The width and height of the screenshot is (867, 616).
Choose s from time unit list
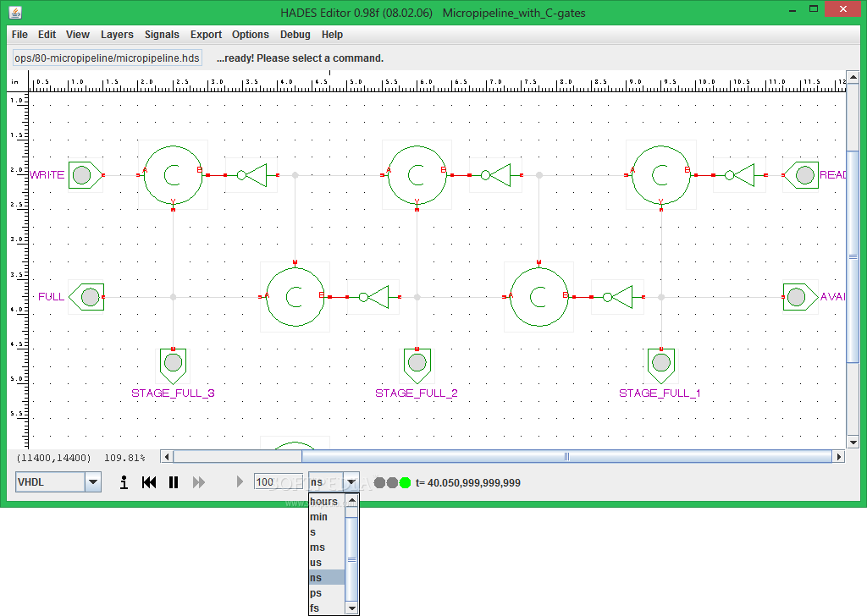pos(326,532)
